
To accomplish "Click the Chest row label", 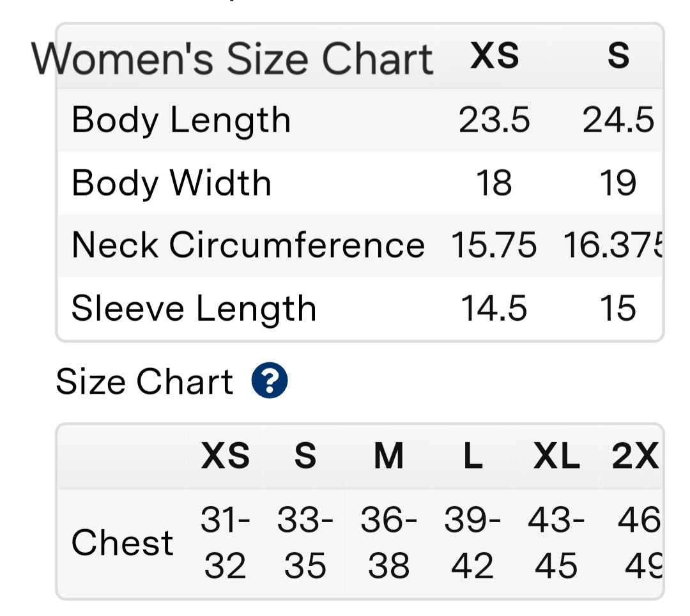I will point(122,543).
